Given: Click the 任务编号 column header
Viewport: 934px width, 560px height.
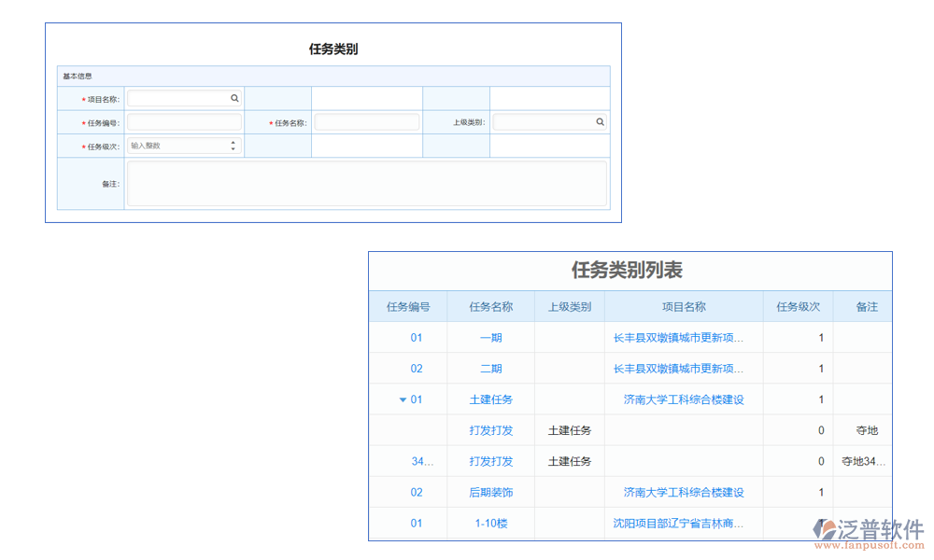Looking at the screenshot, I should click(x=408, y=306).
